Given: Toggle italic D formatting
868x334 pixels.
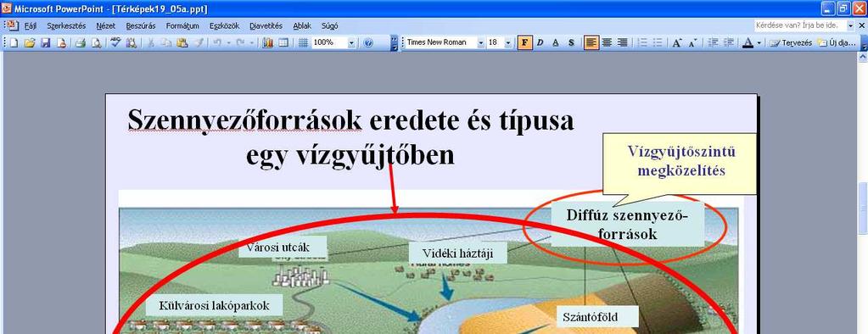Looking at the screenshot, I should [x=540, y=42].
